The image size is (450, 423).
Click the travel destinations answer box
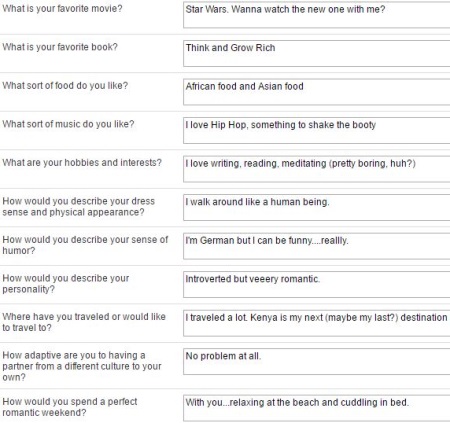(317, 323)
